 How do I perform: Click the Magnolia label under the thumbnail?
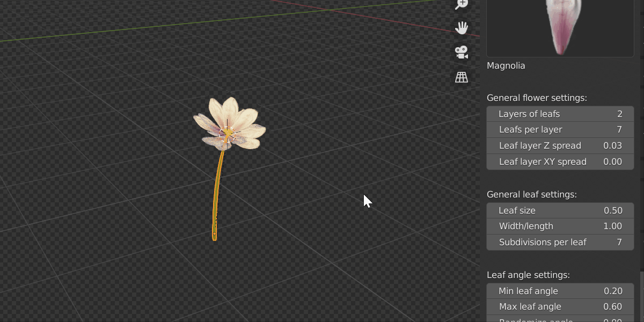(x=506, y=66)
